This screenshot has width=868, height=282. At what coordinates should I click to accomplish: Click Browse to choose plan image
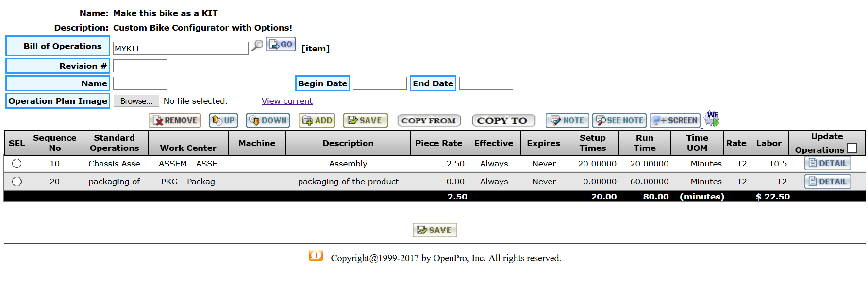[x=136, y=101]
